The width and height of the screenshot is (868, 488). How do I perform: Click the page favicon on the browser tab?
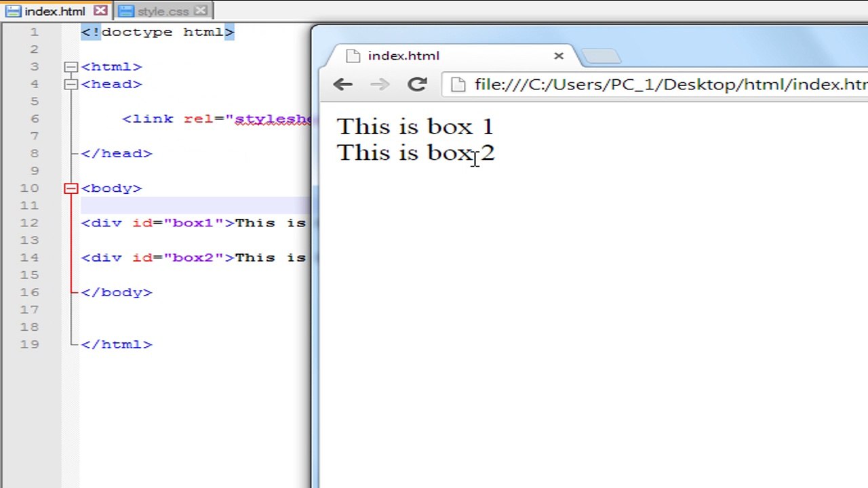tap(353, 56)
